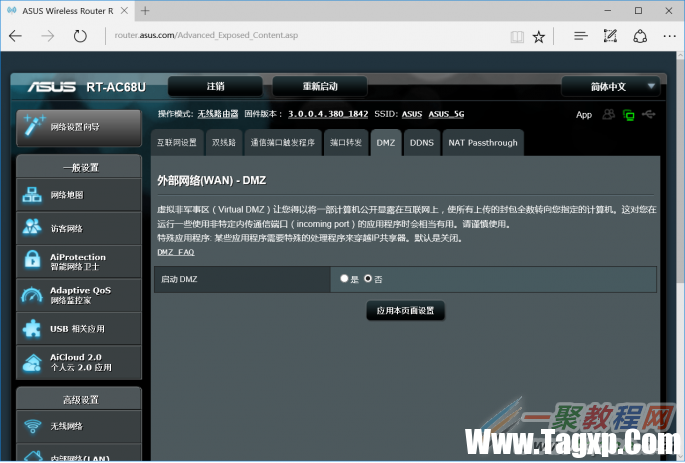Open AiProtection 智能网络卫士

coord(79,262)
